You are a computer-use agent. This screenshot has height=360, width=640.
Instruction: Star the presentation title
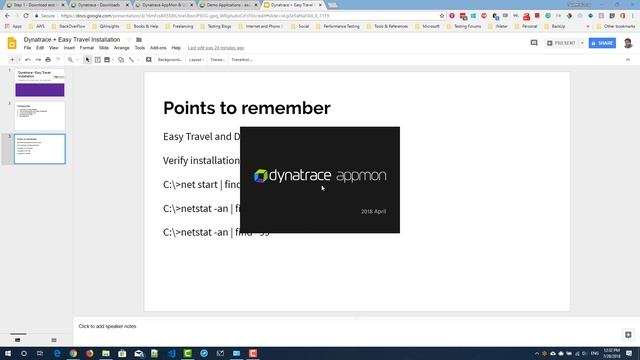tap(129, 40)
